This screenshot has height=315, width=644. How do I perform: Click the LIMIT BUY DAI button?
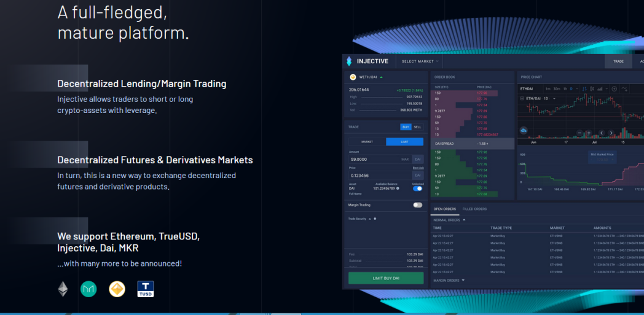coord(386,278)
